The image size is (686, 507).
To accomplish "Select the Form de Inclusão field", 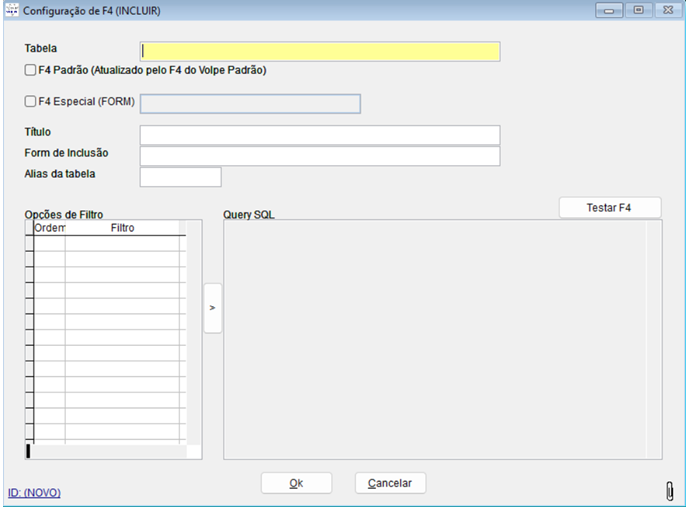I will click(x=320, y=156).
